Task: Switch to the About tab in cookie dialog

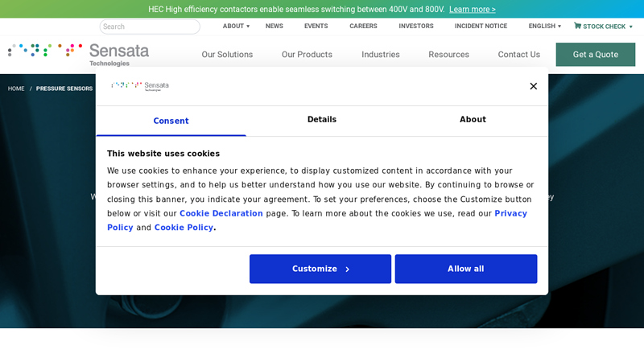Action: click(473, 120)
